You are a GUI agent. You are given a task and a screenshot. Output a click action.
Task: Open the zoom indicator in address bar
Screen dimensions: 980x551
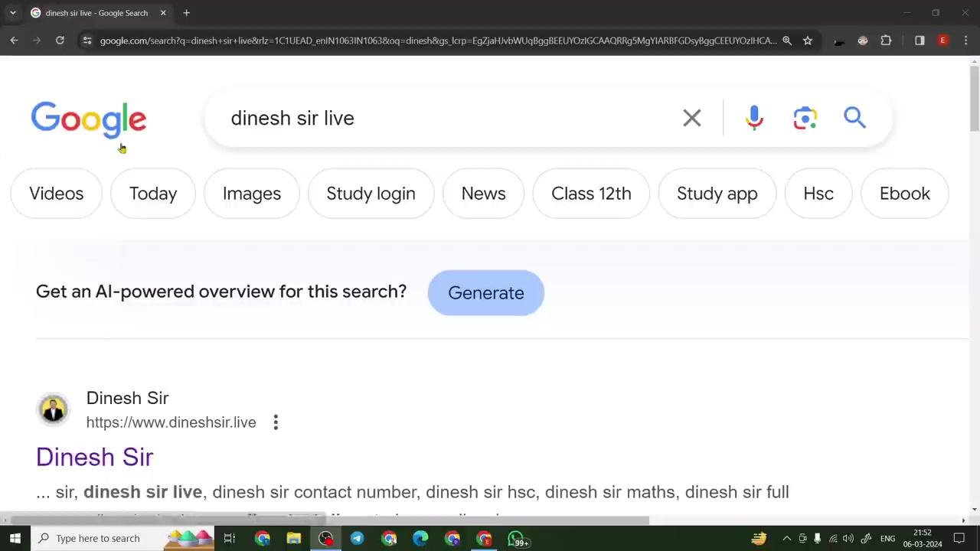[x=786, y=41]
